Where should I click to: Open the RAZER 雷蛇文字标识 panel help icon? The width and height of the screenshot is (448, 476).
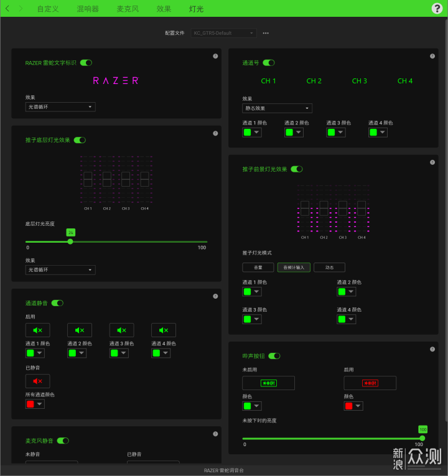click(x=215, y=56)
